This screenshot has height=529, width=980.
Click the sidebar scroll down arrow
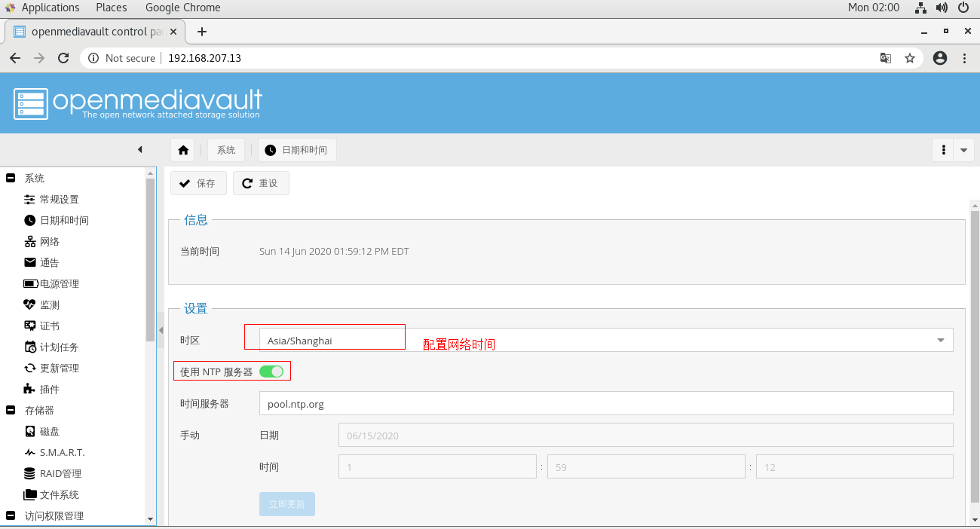(150, 519)
